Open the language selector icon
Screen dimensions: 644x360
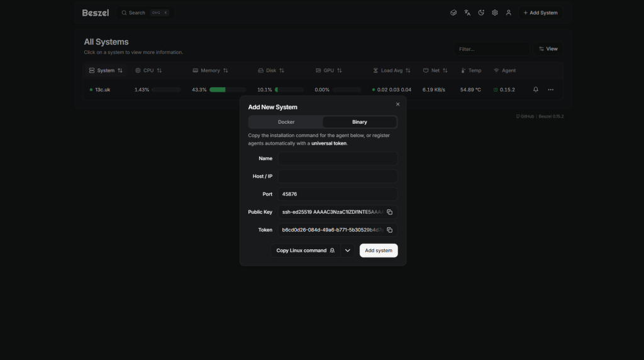coord(467,13)
